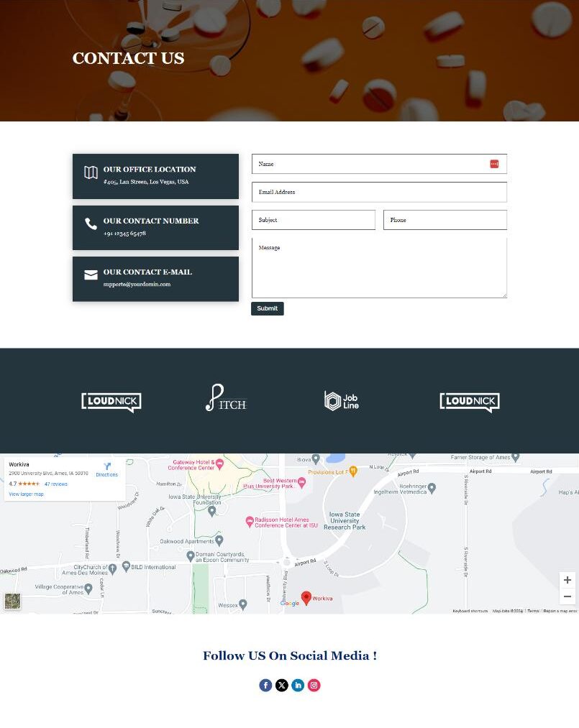This screenshot has height=728, width=579.
Task: Click the CityChurch of Ames-Des Moines marker
Action: pos(112,568)
